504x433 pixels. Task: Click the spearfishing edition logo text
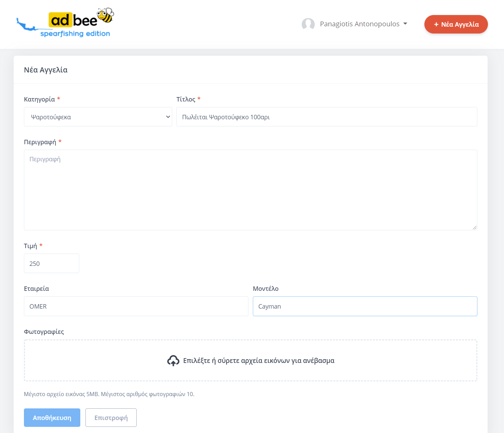(75, 33)
